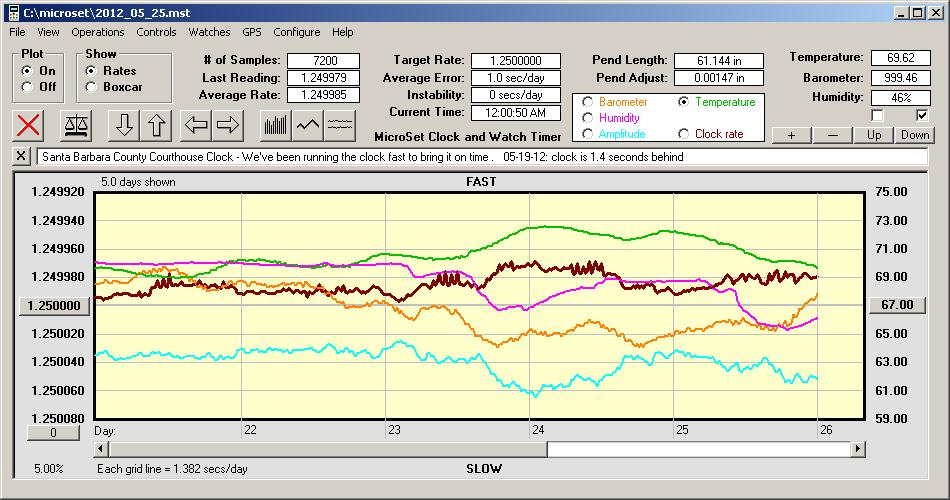950x500 pixels.
Task: Click the zigzag line graph icon
Action: click(308, 125)
